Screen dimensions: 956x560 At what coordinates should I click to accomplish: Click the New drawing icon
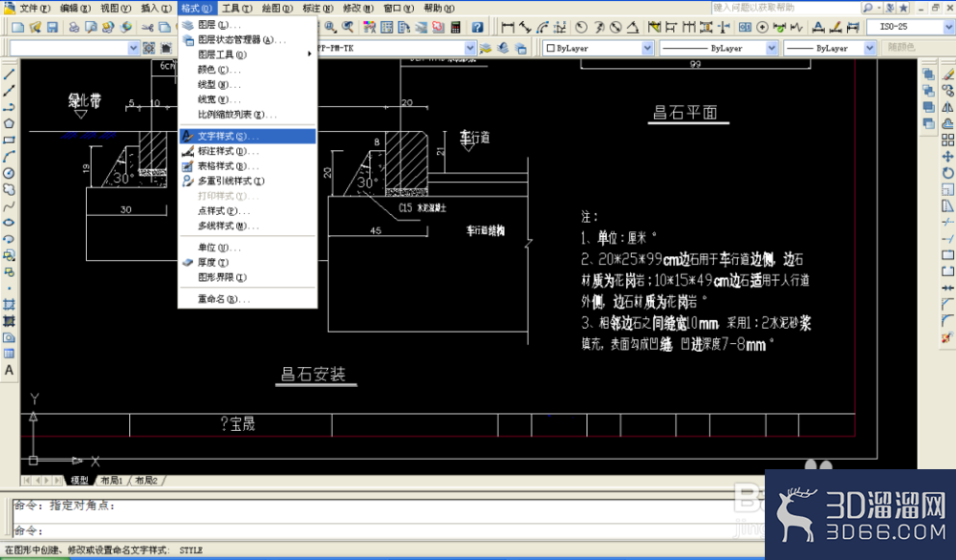[x=18, y=27]
